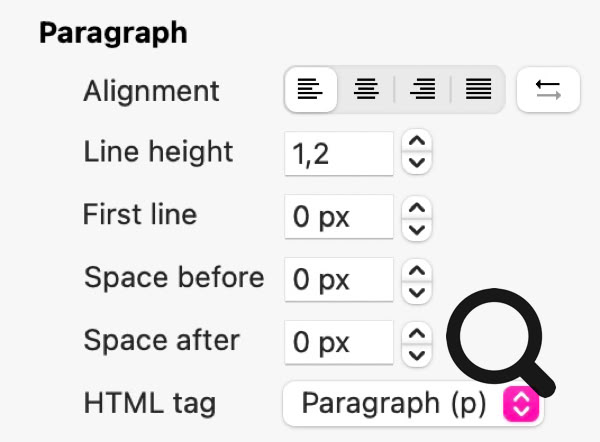Increase First line indent value
The height and width of the screenshot is (442, 600).
418,206
